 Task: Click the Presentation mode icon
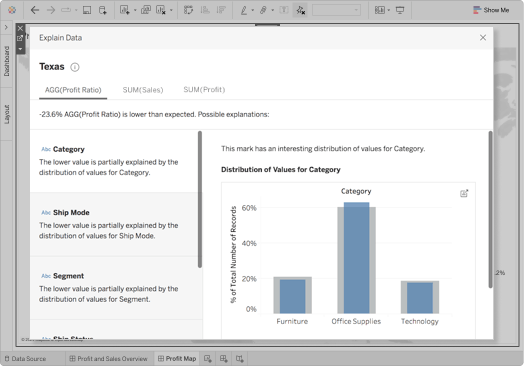pyautogui.click(x=400, y=10)
